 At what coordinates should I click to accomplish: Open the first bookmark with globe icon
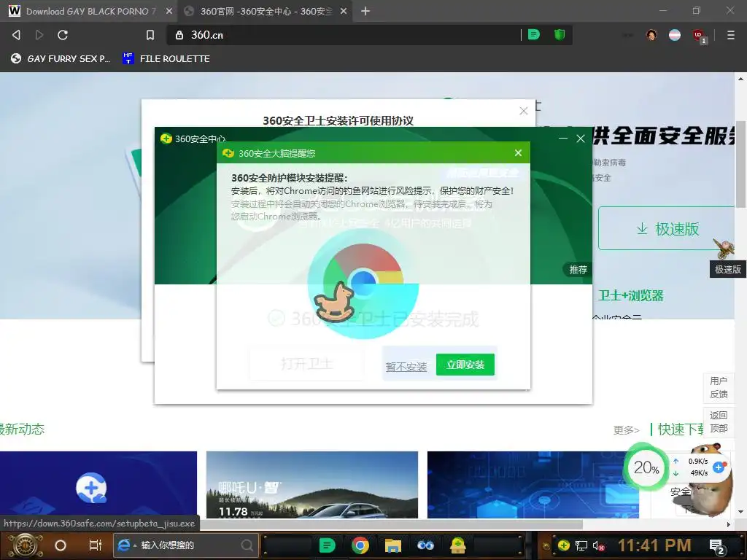coord(61,58)
